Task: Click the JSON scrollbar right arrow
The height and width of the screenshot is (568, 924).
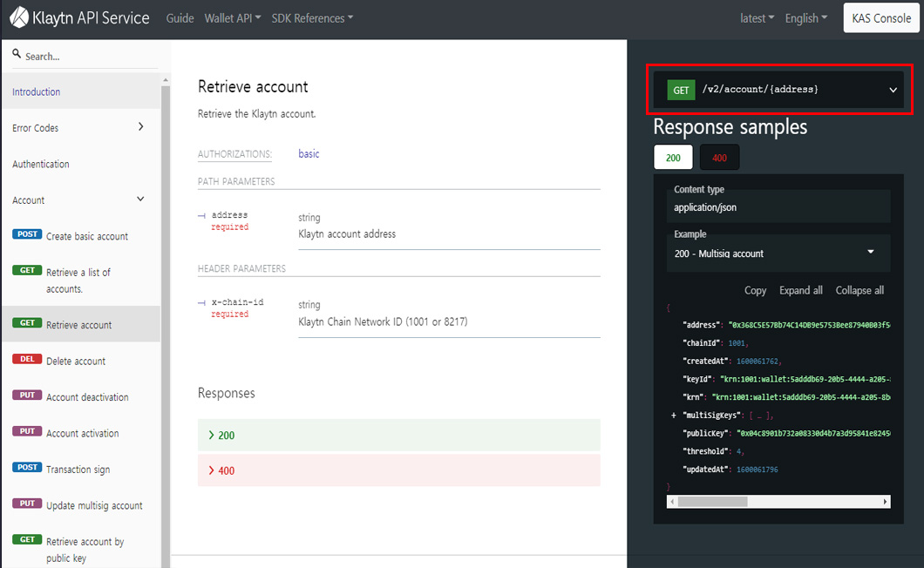Action: point(885,502)
